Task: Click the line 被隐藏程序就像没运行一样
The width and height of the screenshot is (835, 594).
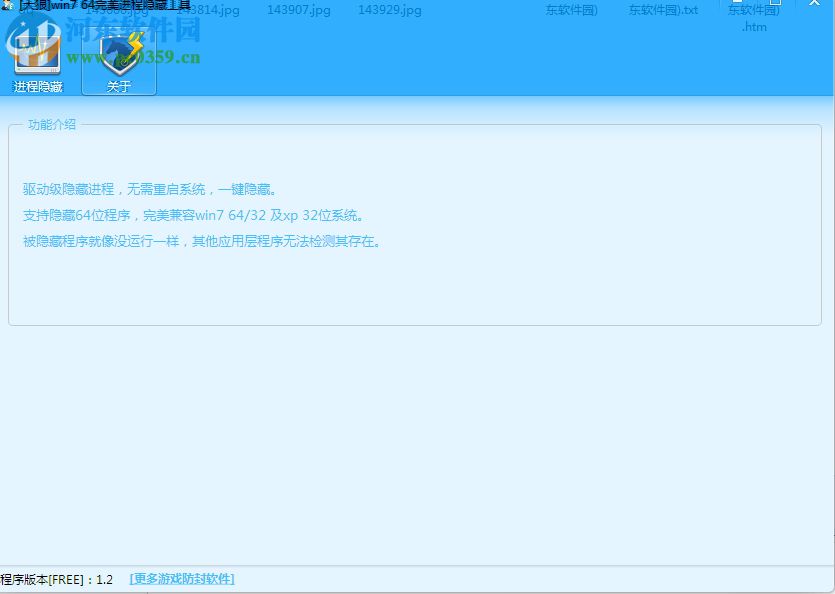Action: (x=202, y=241)
